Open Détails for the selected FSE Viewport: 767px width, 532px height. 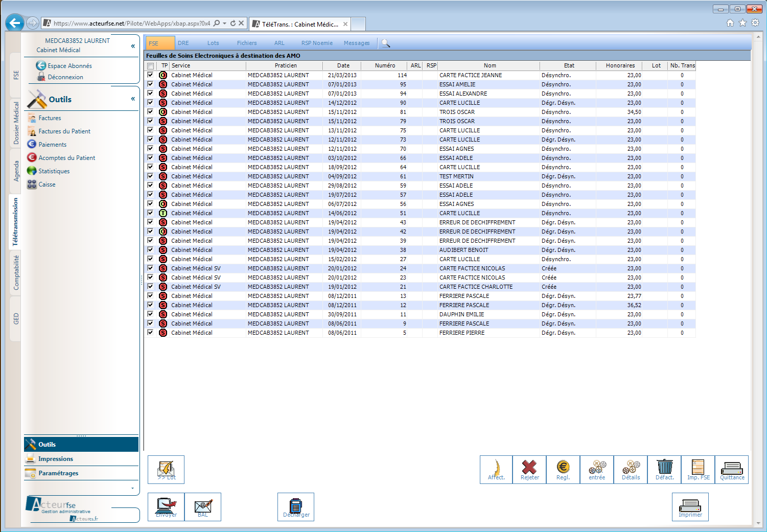pos(631,469)
